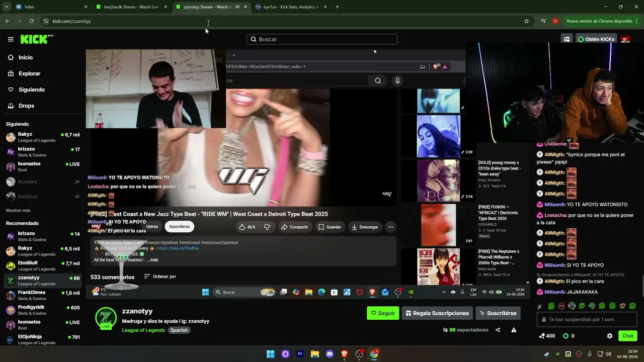Image resolution: width=644 pixels, height=362 pixels.
Task: Click the Kick Buscar search field
Action: point(322,39)
